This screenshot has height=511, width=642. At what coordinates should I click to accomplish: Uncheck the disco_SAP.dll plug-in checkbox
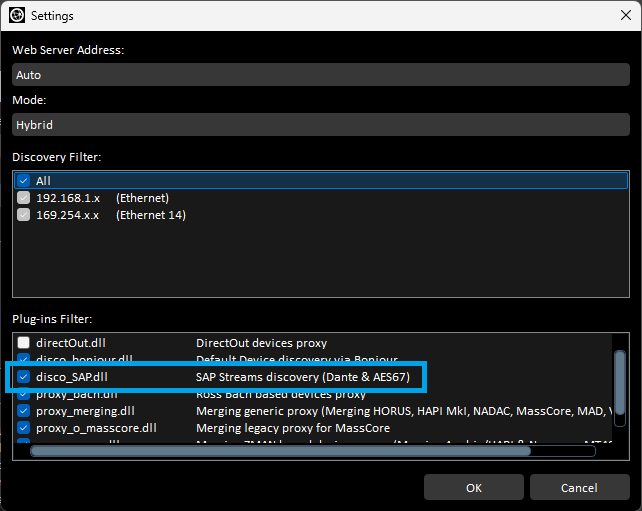(x=23, y=377)
